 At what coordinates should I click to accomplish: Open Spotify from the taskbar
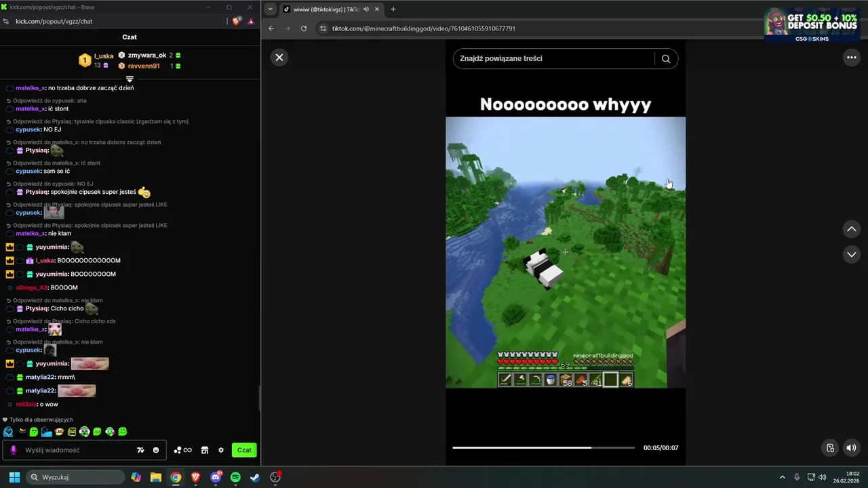[x=235, y=477]
